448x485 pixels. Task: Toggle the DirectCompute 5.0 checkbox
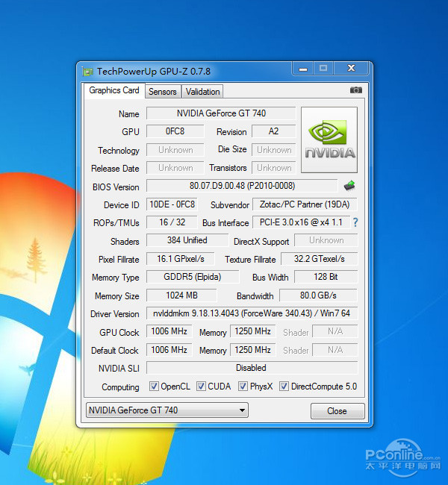[284, 387]
